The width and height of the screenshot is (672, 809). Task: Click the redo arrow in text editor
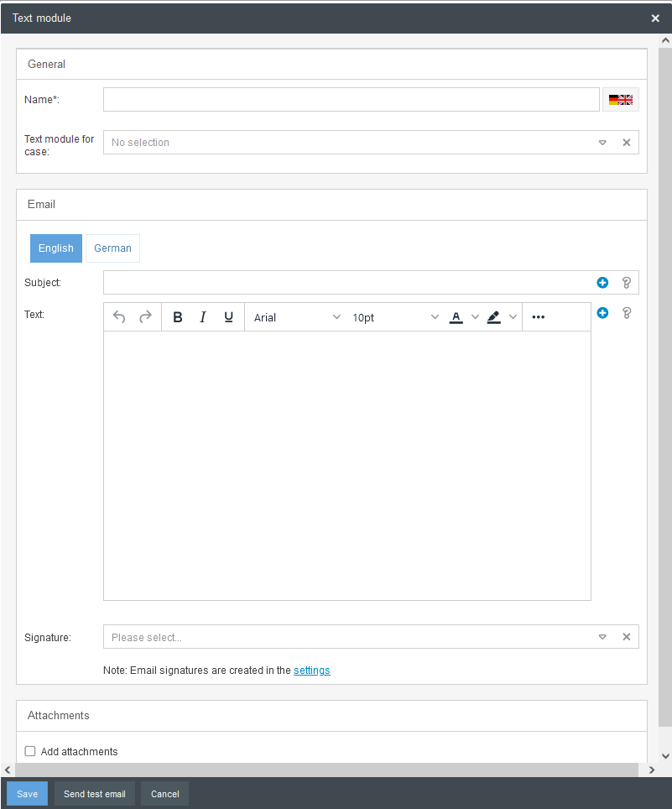click(x=145, y=317)
